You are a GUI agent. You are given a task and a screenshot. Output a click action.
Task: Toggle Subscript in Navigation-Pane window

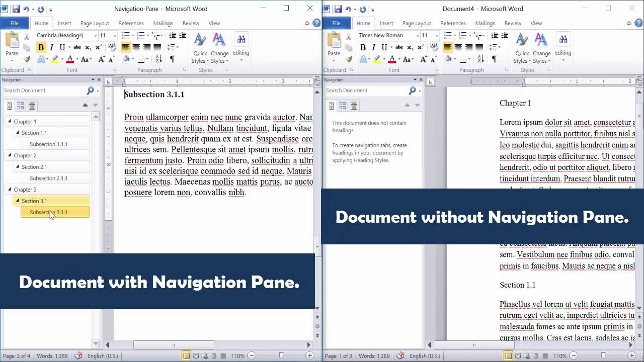(x=88, y=47)
